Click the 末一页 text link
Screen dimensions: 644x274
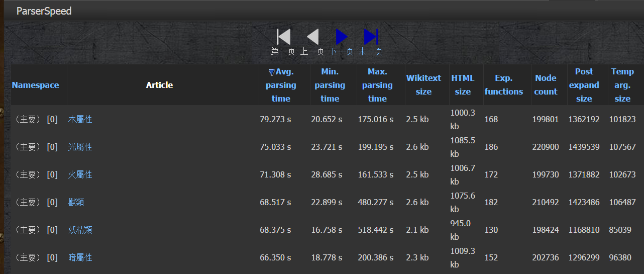pos(371,51)
